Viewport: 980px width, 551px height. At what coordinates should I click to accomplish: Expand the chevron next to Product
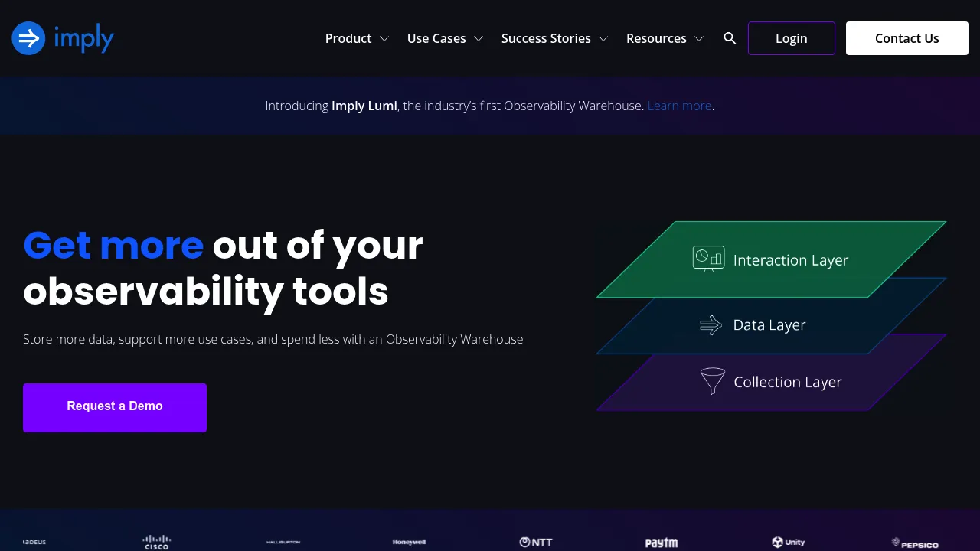tap(384, 38)
